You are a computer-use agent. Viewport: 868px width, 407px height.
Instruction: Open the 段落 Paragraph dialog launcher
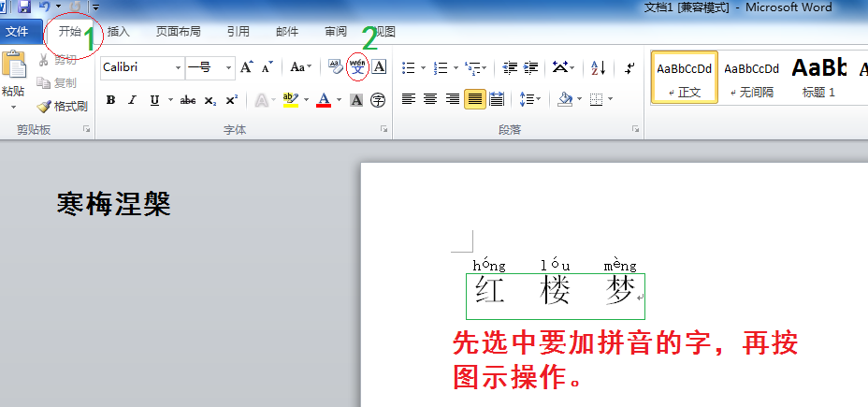(635, 129)
